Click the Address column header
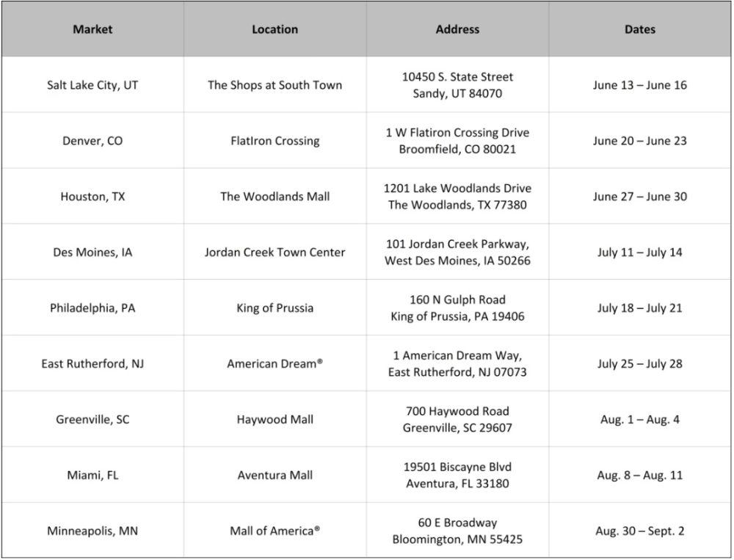The width and height of the screenshot is (734, 560). click(x=457, y=30)
